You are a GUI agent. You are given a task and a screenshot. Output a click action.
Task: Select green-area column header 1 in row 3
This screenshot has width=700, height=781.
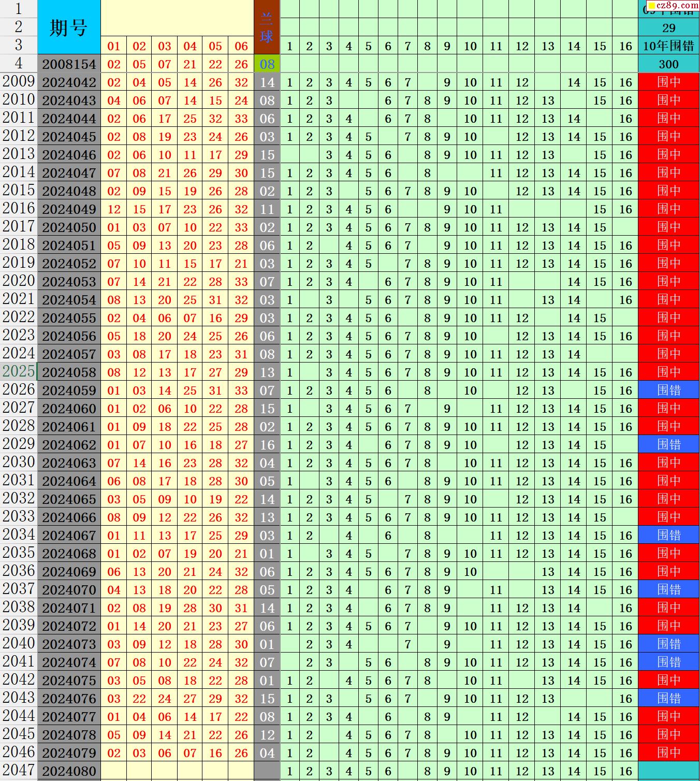(289, 46)
